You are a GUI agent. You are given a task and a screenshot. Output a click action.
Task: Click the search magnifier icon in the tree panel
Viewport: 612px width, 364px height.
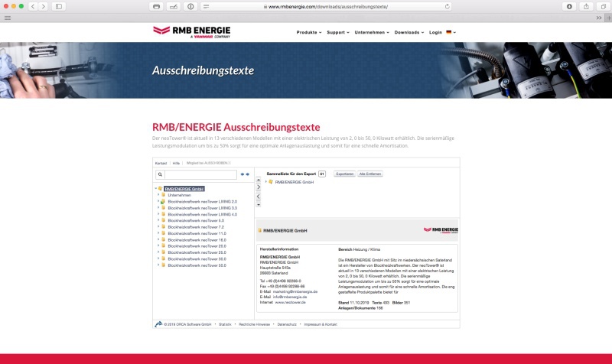tap(160, 174)
